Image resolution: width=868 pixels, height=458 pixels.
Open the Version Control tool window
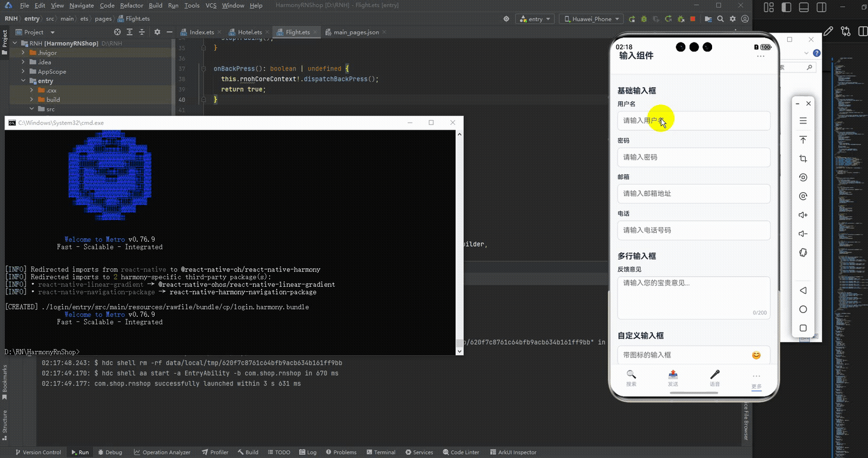click(x=38, y=452)
